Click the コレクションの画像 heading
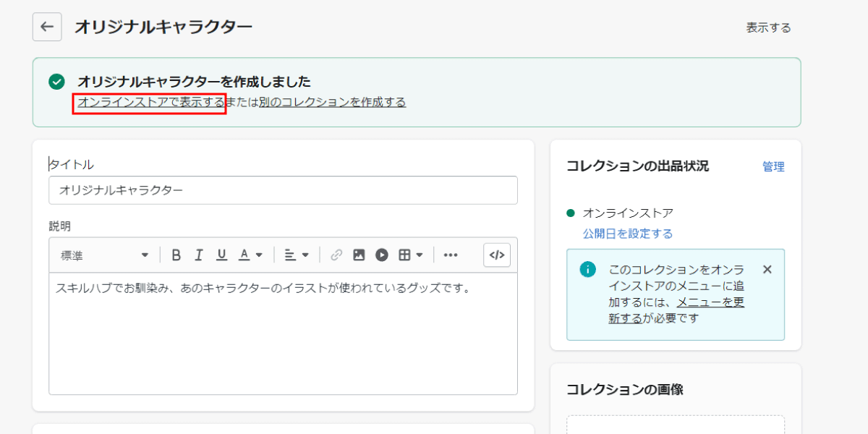 625,389
